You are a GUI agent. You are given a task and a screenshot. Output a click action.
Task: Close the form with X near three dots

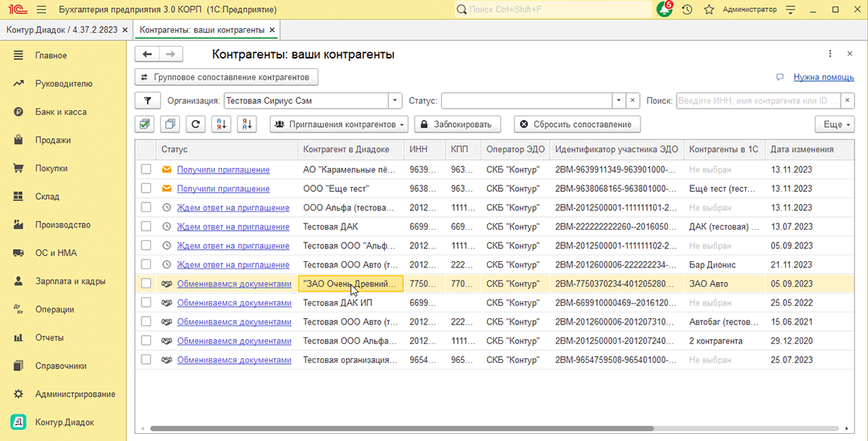coord(850,54)
